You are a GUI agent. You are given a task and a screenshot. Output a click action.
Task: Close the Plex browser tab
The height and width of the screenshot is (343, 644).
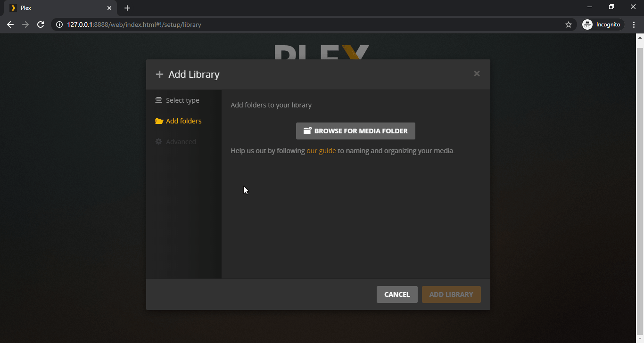[109, 8]
